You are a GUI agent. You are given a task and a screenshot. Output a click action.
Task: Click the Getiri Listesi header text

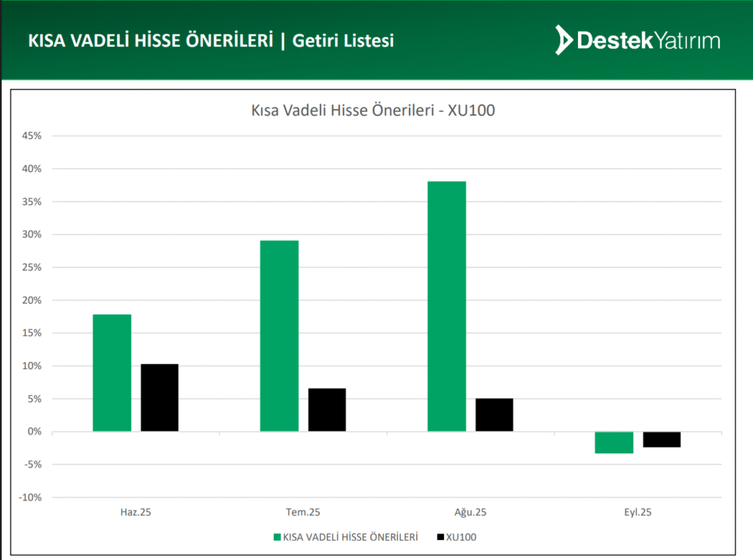point(343,40)
